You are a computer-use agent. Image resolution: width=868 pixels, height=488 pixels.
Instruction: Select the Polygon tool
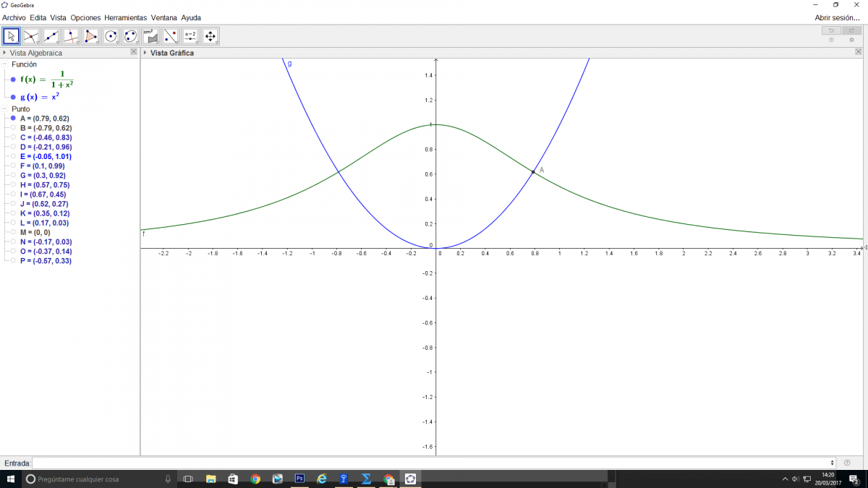click(x=91, y=35)
